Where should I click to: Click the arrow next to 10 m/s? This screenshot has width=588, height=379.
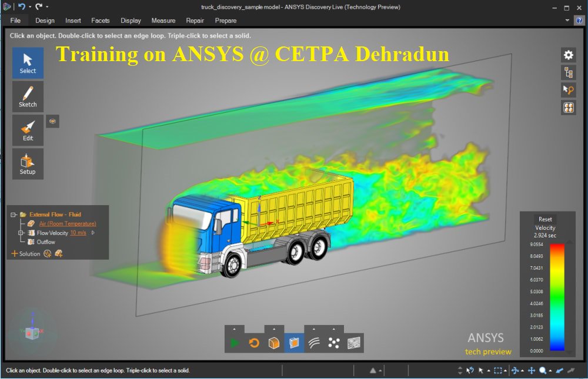click(93, 233)
